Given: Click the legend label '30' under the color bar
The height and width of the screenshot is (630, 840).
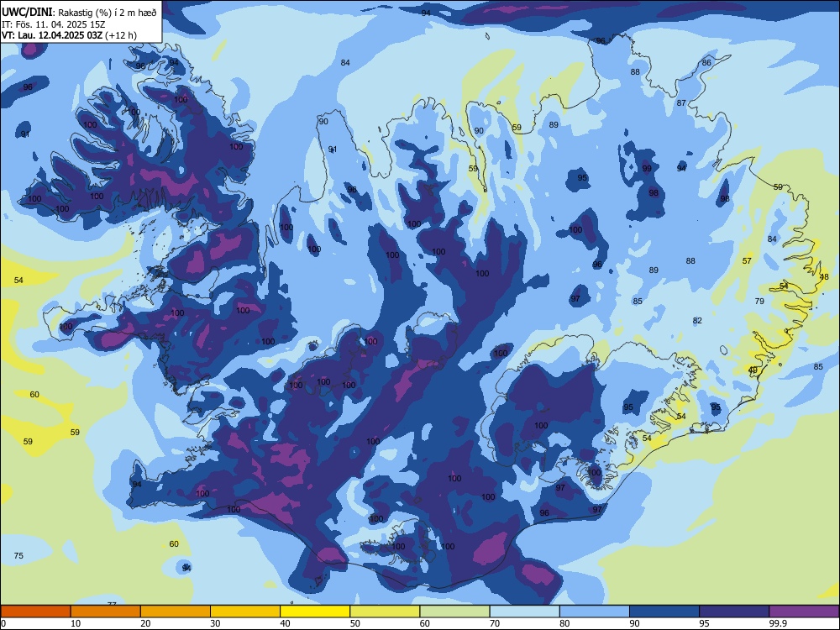Looking at the screenshot, I should (x=215, y=623).
